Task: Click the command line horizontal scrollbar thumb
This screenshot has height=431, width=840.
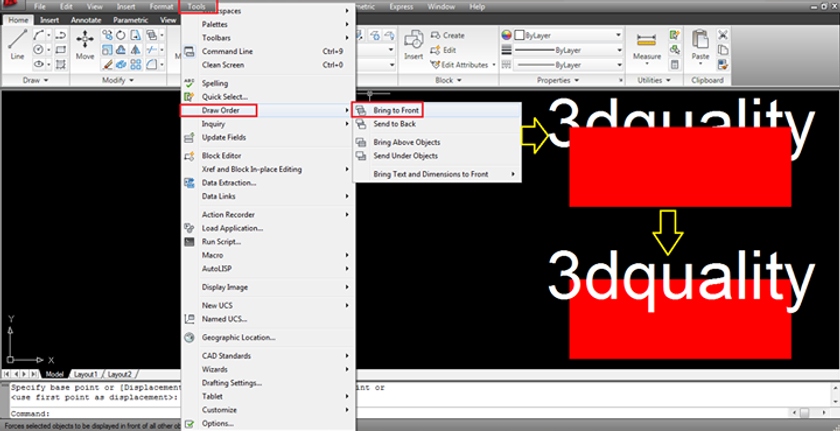Action: click(804, 413)
